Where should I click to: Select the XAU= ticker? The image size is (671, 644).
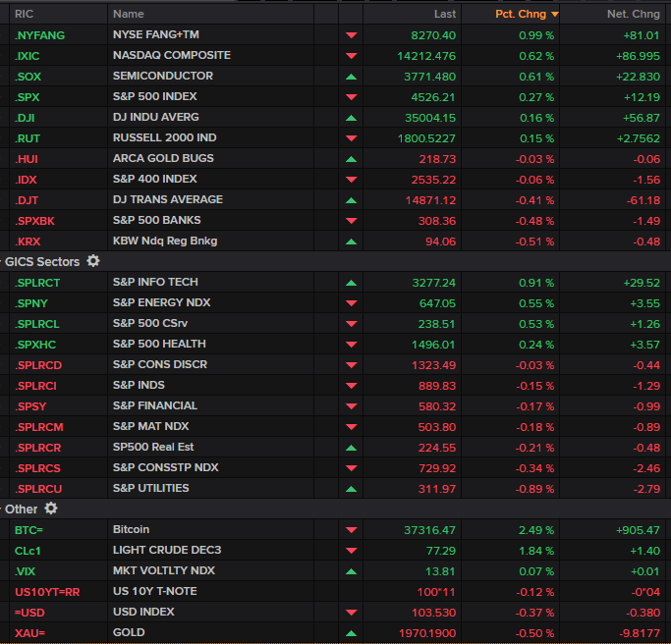[29, 633]
